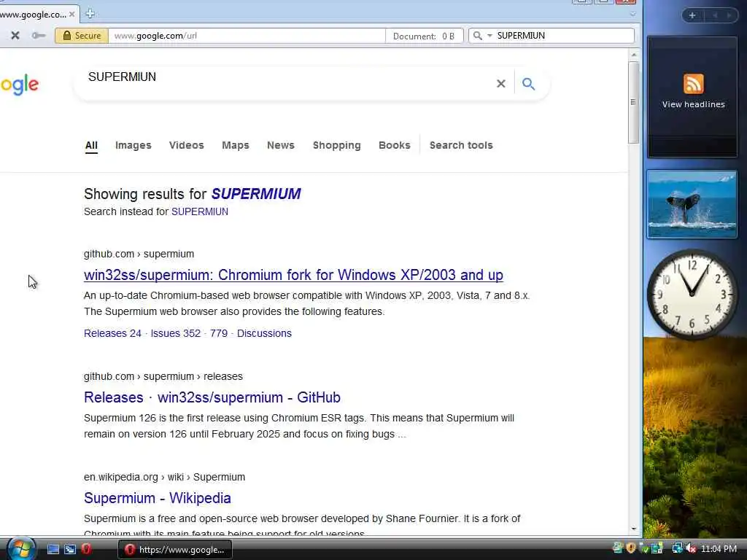Viewport: 747px width, 560px height.
Task: Click the security shield tray icon
Action: click(631, 548)
